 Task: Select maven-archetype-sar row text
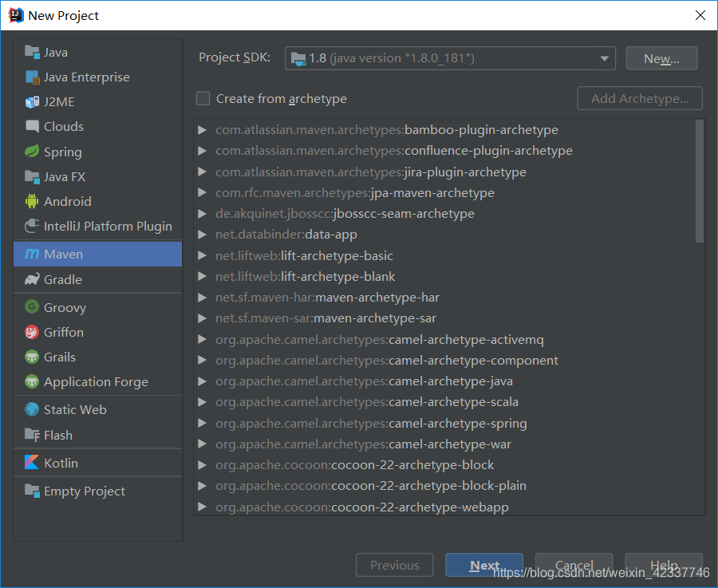pos(325,318)
